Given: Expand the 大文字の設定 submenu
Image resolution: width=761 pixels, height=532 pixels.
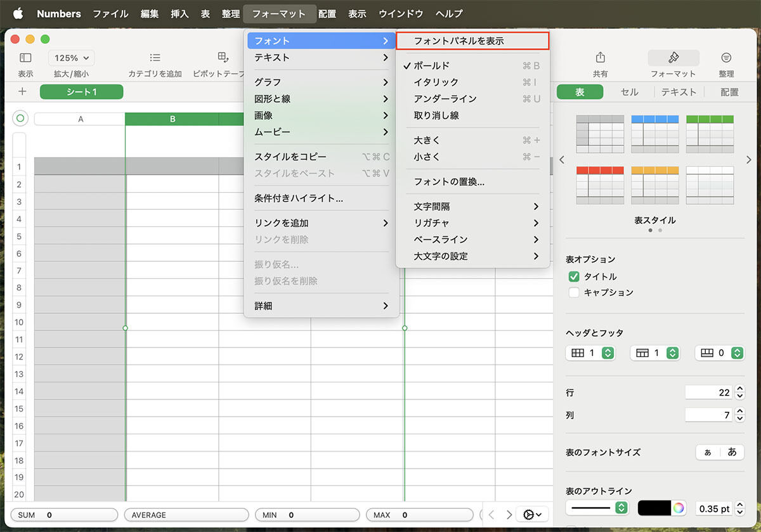Looking at the screenshot, I should point(472,256).
